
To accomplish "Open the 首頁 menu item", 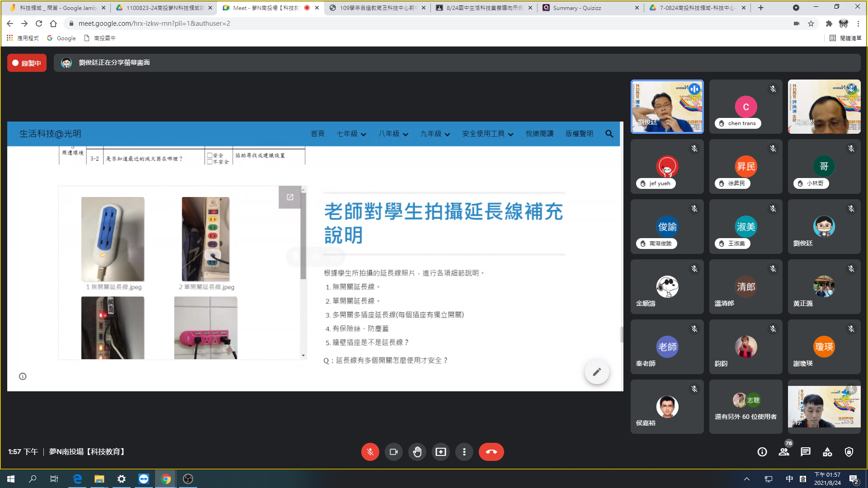I will (x=317, y=134).
